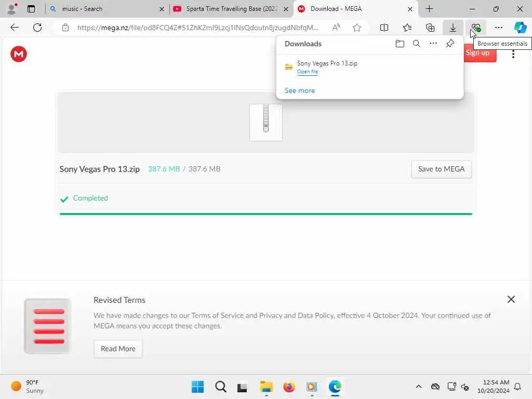Open File Explorer from taskbar
Image resolution: width=532 pixels, height=399 pixels.
coord(266,387)
